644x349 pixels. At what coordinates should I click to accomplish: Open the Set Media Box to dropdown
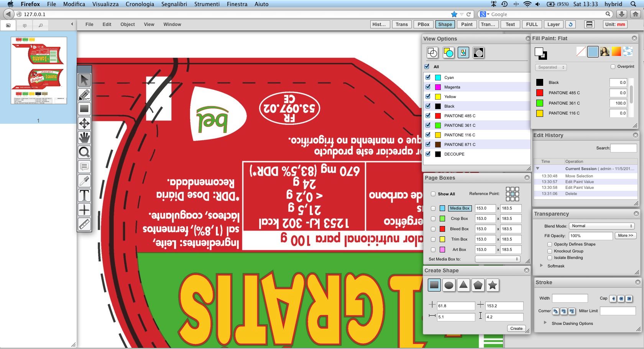[x=498, y=259]
